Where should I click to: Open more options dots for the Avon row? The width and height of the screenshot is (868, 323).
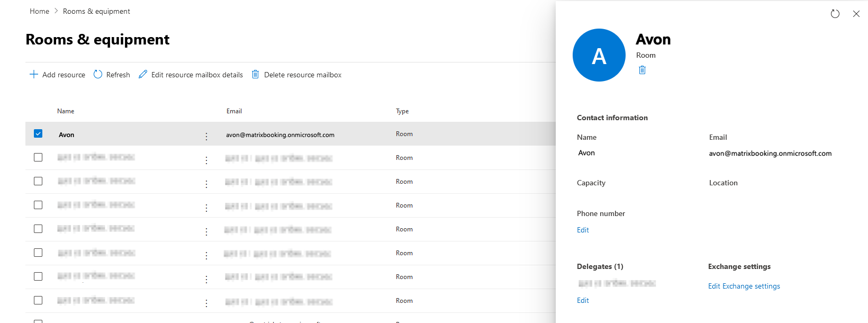[206, 137]
